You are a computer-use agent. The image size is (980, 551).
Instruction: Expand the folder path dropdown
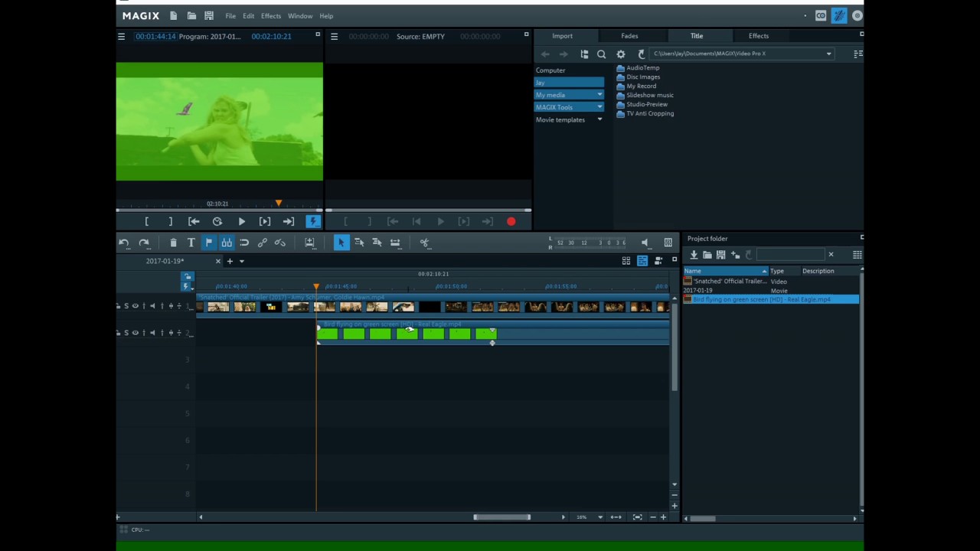pyautogui.click(x=828, y=54)
